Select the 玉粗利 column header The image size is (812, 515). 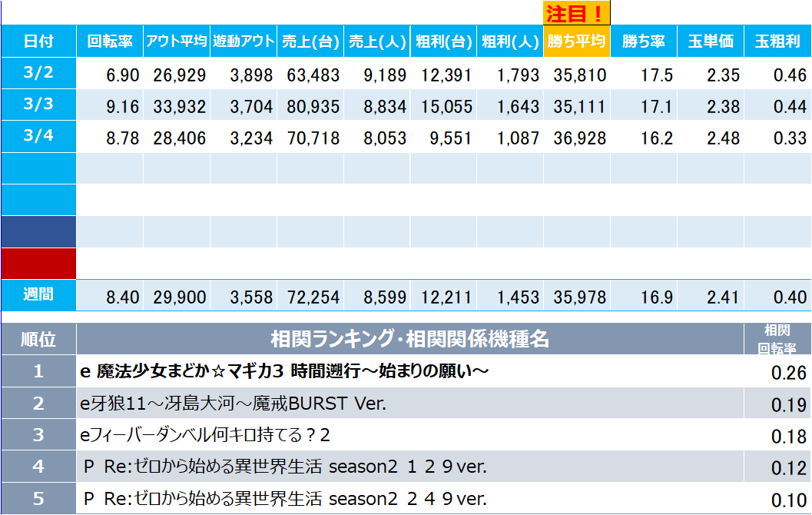(777, 42)
